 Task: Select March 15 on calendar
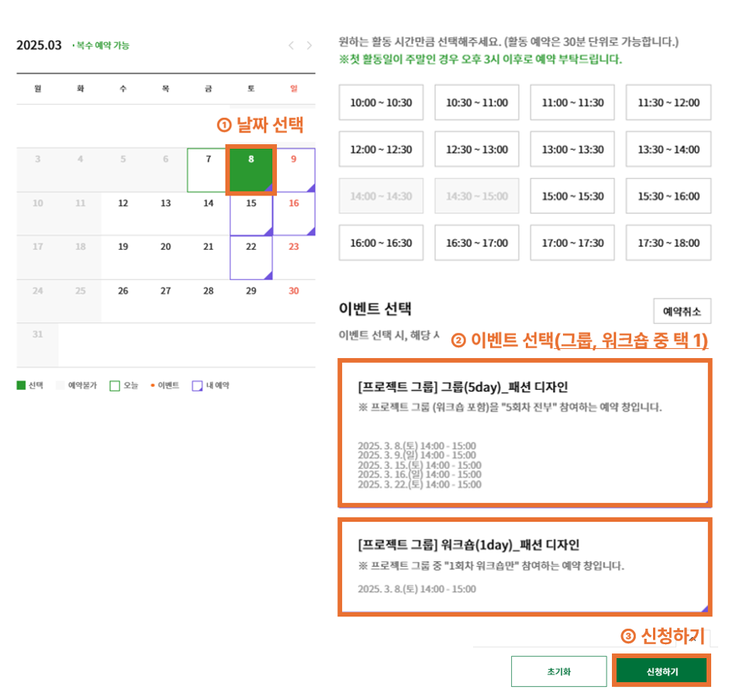coord(251,214)
